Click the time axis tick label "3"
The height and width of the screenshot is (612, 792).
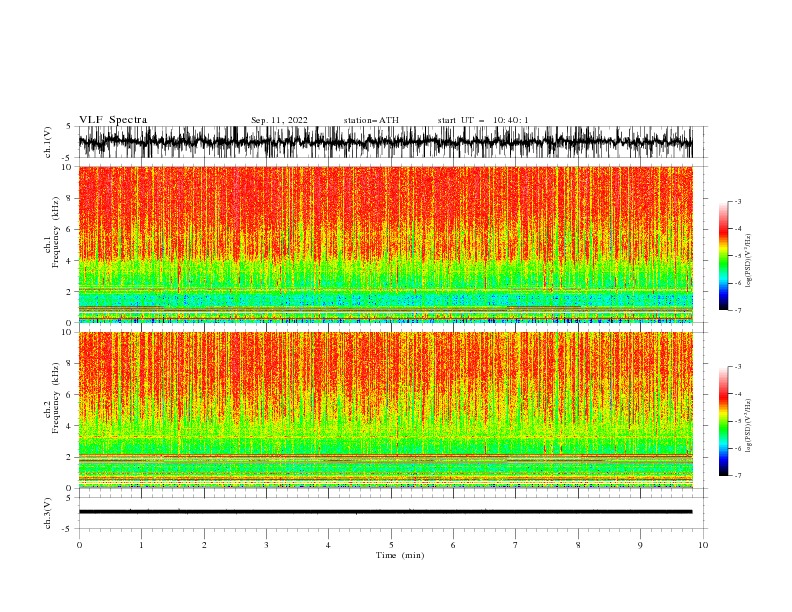[x=266, y=545]
